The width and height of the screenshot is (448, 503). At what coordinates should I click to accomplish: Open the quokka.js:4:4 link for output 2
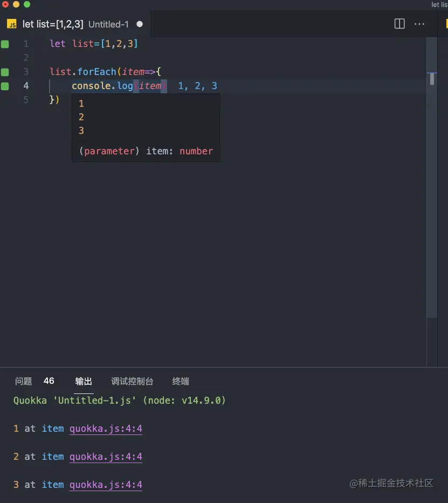(x=106, y=457)
